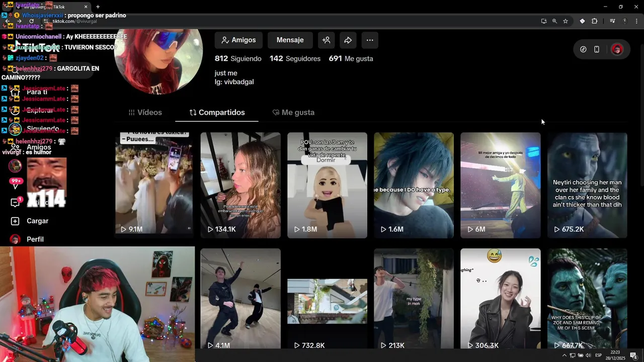Open the 142 Seguidores list
This screenshot has width=644, height=362.
pos(295,59)
